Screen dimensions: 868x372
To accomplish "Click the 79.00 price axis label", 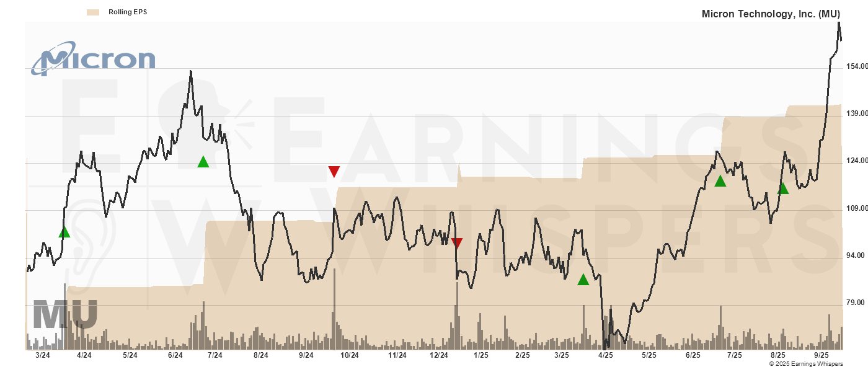I will pyautogui.click(x=856, y=303).
